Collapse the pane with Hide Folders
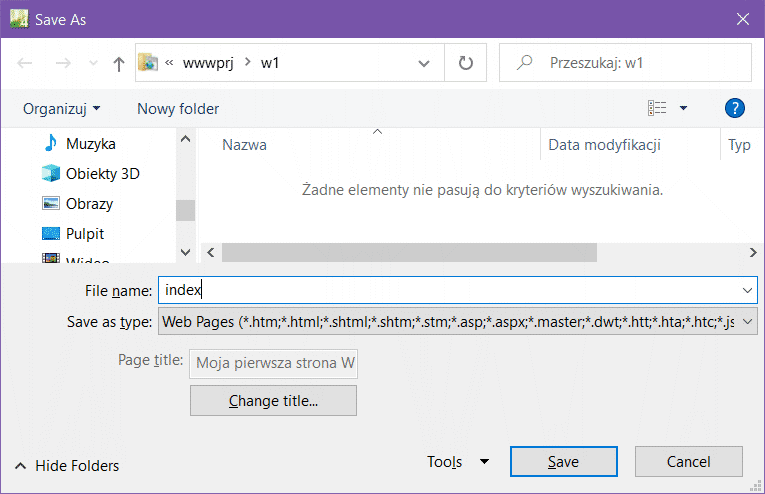This screenshot has width=765, height=494. pos(67,466)
